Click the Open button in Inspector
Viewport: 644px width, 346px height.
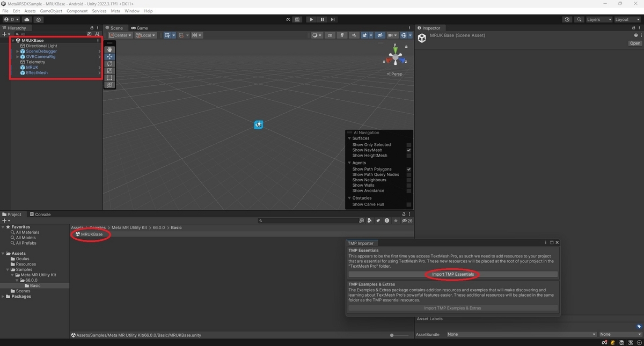click(635, 43)
